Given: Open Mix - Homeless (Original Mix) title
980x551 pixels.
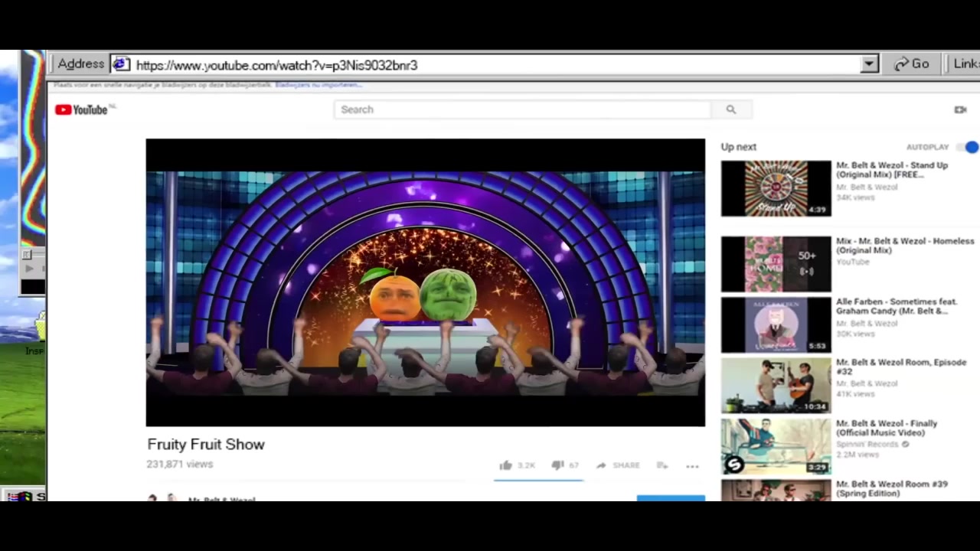Looking at the screenshot, I should (x=905, y=246).
